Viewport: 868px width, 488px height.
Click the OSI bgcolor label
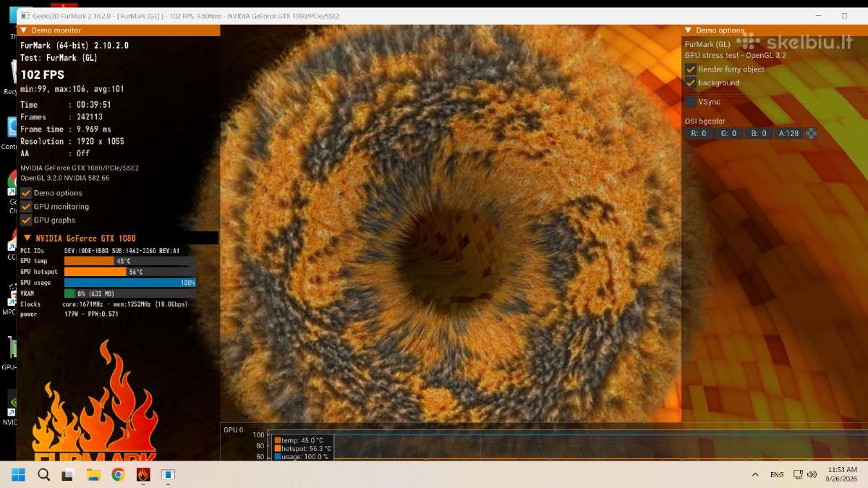(705, 121)
